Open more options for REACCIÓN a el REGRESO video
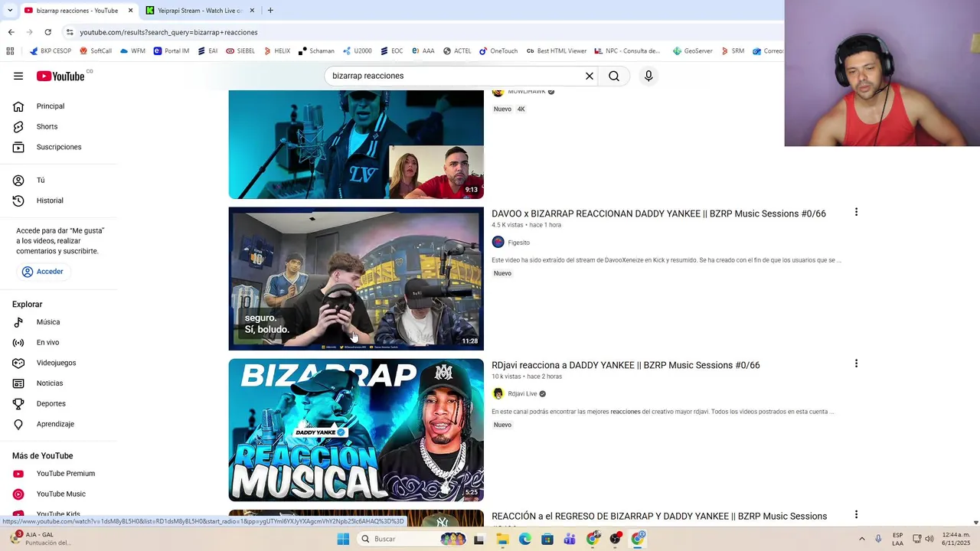 [856, 515]
